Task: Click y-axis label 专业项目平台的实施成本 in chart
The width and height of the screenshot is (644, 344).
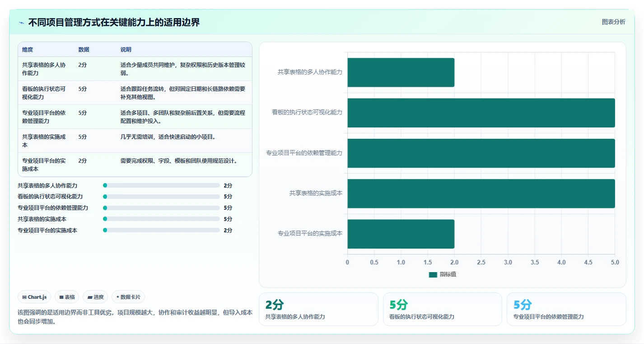Action: [310, 233]
